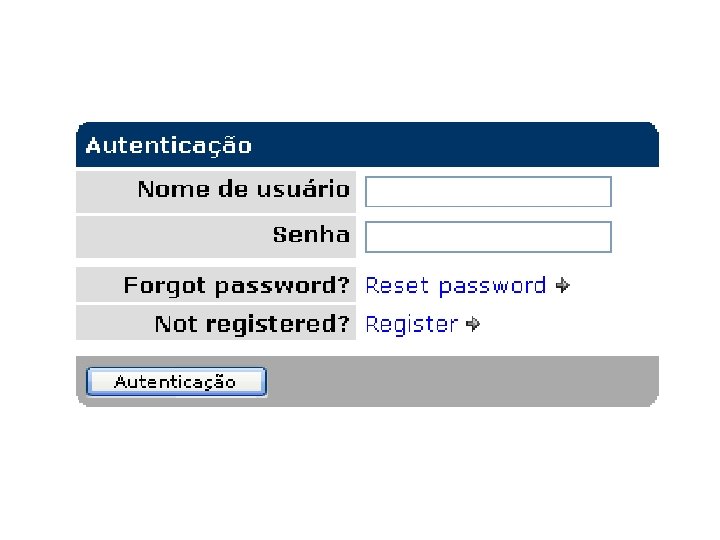Click the arrow icon beside Register
Image resolution: width=720 pixels, height=540 pixels.
click(x=474, y=324)
